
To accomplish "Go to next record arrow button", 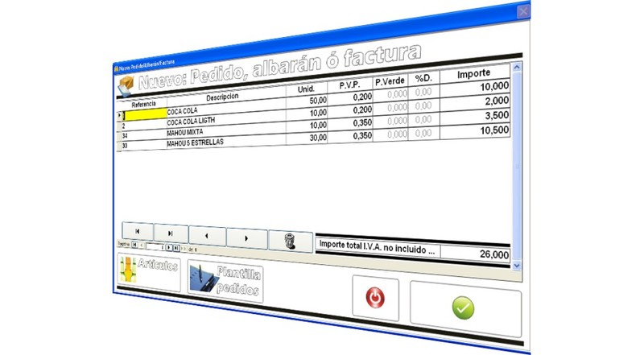I will [x=246, y=237].
